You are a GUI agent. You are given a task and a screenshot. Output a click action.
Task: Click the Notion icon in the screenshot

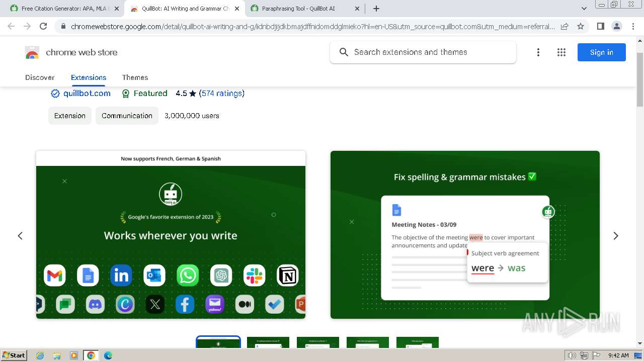pyautogui.click(x=288, y=276)
